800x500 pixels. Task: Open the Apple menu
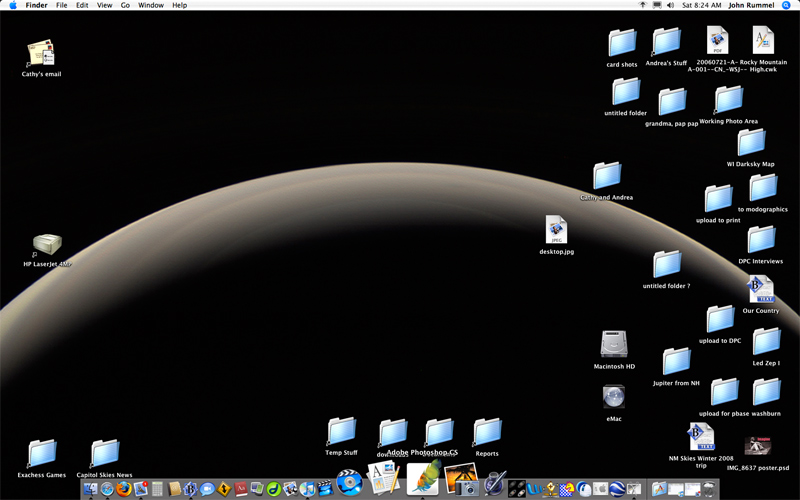(x=13, y=5)
